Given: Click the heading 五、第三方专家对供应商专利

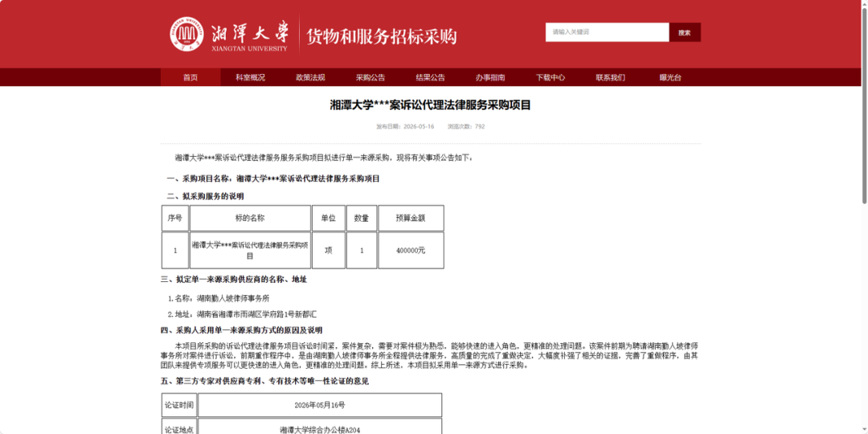Looking at the screenshot, I should point(264,382).
